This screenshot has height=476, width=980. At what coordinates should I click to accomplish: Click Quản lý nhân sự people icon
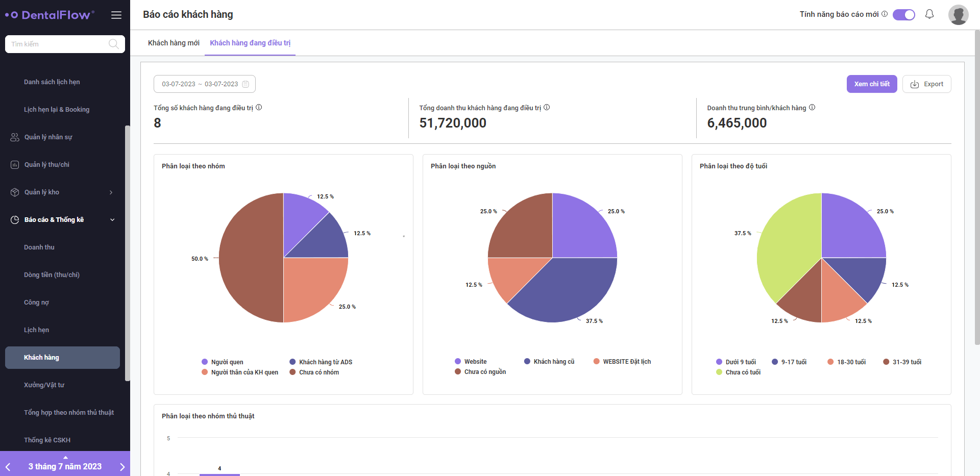coord(15,137)
